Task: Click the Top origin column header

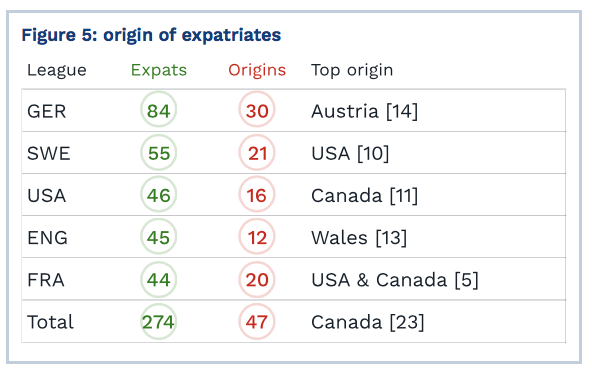Action: click(352, 71)
